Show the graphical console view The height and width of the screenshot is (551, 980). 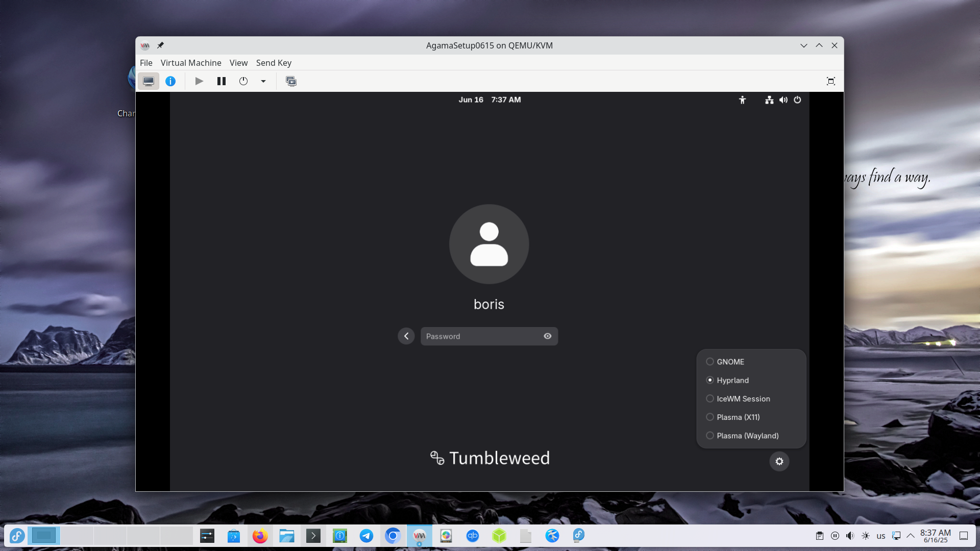point(149,81)
